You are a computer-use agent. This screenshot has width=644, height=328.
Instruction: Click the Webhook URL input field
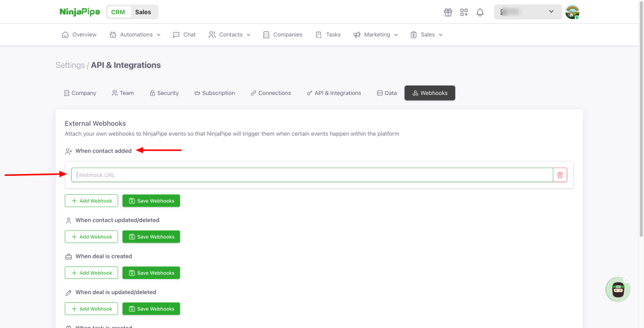pyautogui.click(x=311, y=175)
